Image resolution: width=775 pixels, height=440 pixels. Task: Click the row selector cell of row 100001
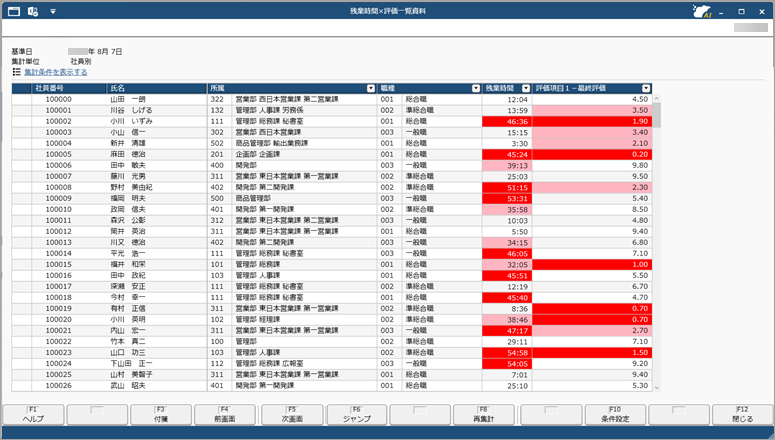22,110
